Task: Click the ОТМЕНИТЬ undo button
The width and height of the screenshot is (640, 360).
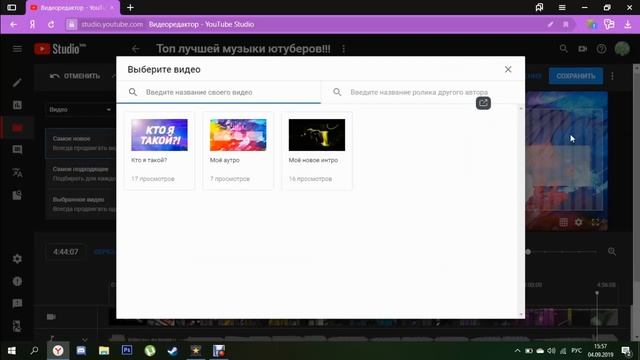Action: pyautogui.click(x=75, y=76)
